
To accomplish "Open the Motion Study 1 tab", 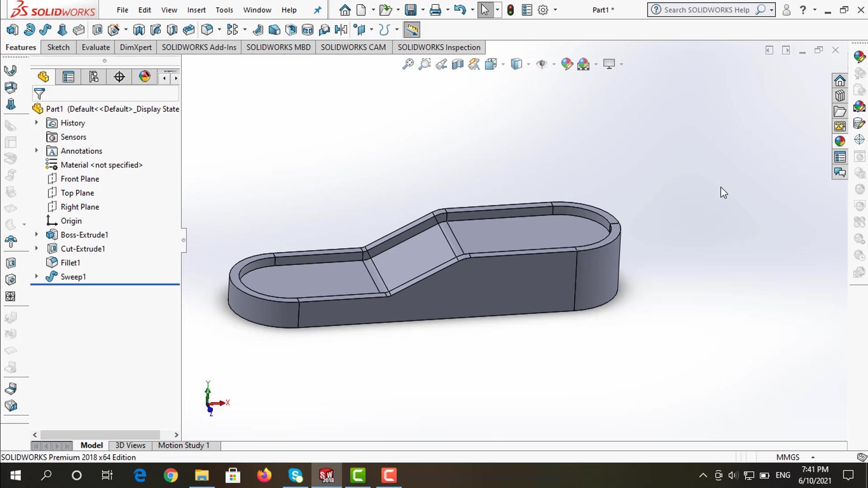I will click(x=184, y=446).
